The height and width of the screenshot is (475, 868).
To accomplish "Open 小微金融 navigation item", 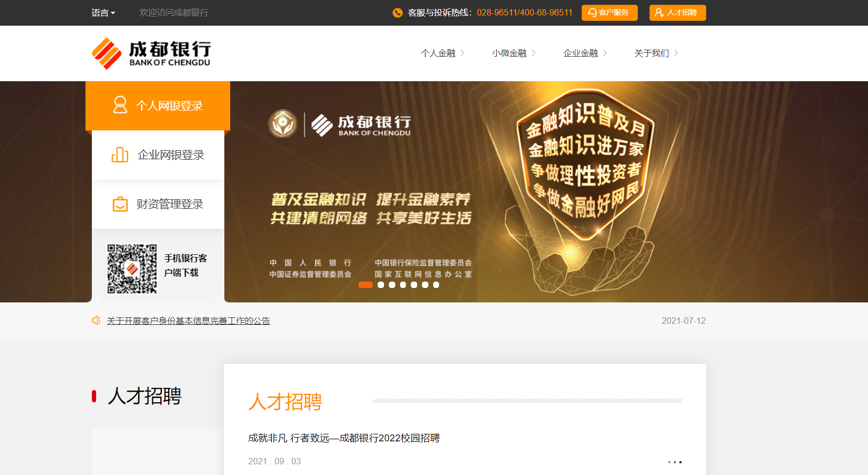I will click(509, 53).
